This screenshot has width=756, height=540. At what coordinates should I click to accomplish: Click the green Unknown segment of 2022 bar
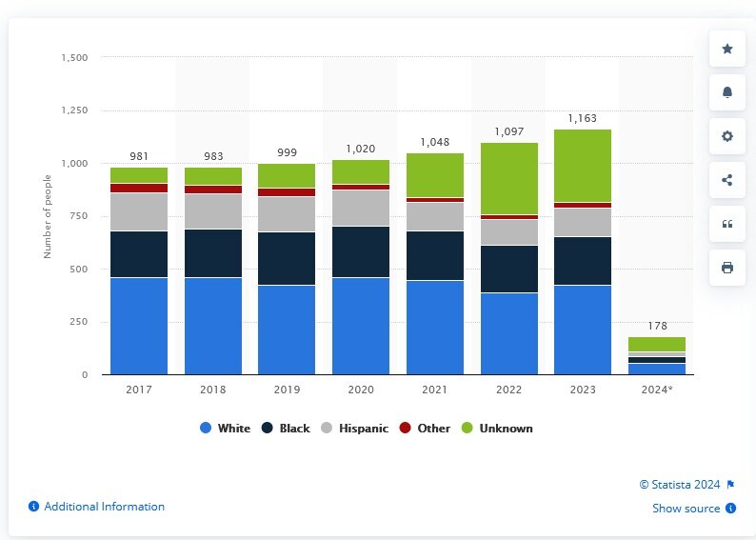509,178
